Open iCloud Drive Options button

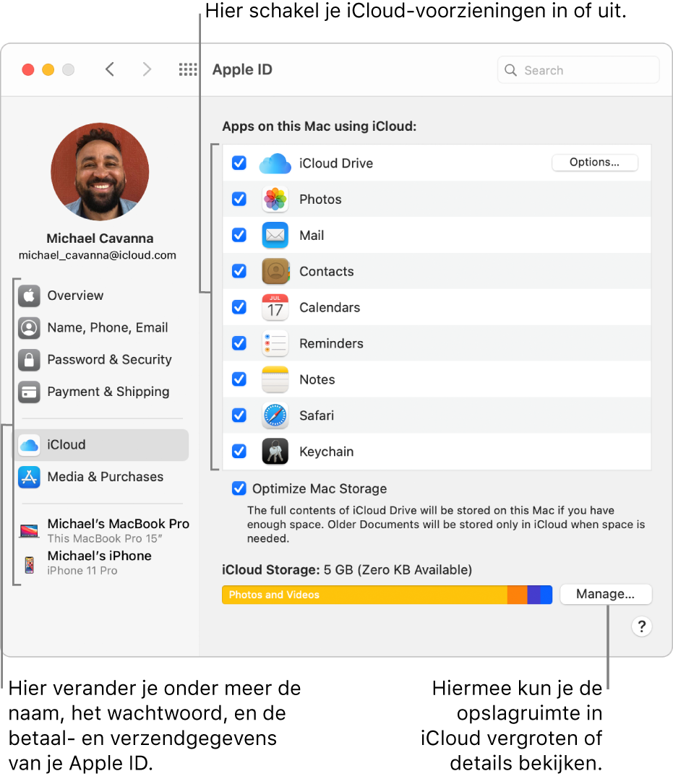coord(594,163)
